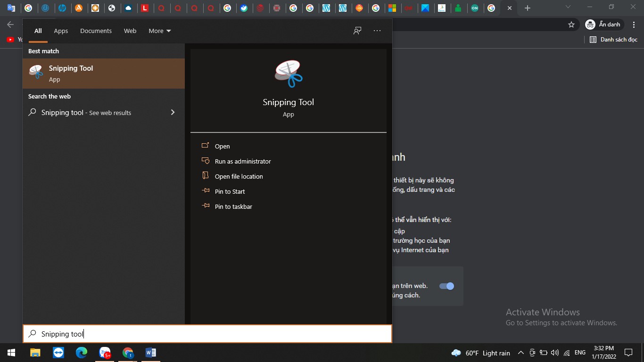The height and width of the screenshot is (362, 644).
Task: Open the YouTube bookmark
Action: click(14, 40)
